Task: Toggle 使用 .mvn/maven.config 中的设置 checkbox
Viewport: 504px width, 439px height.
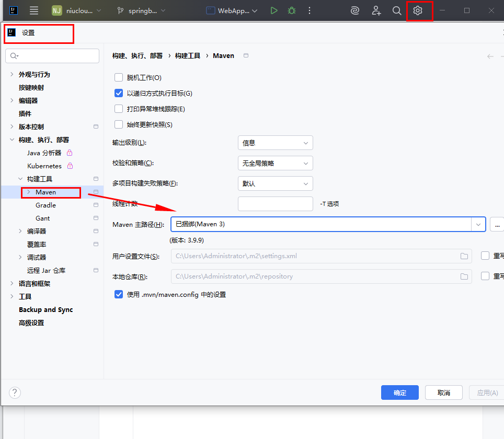Action: pos(119,294)
